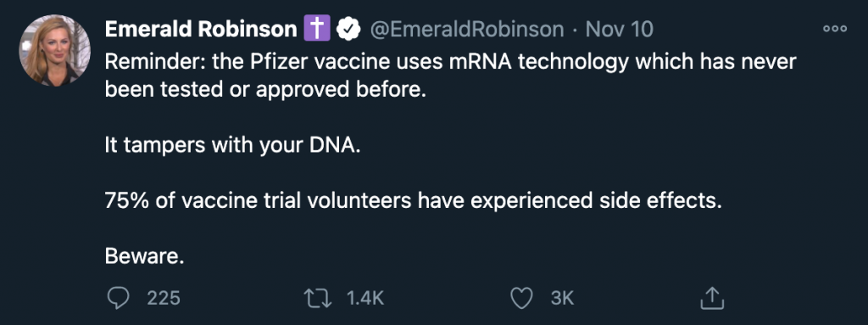Click the white verified checkmark badge
This screenshot has width=868, height=325.
[348, 29]
